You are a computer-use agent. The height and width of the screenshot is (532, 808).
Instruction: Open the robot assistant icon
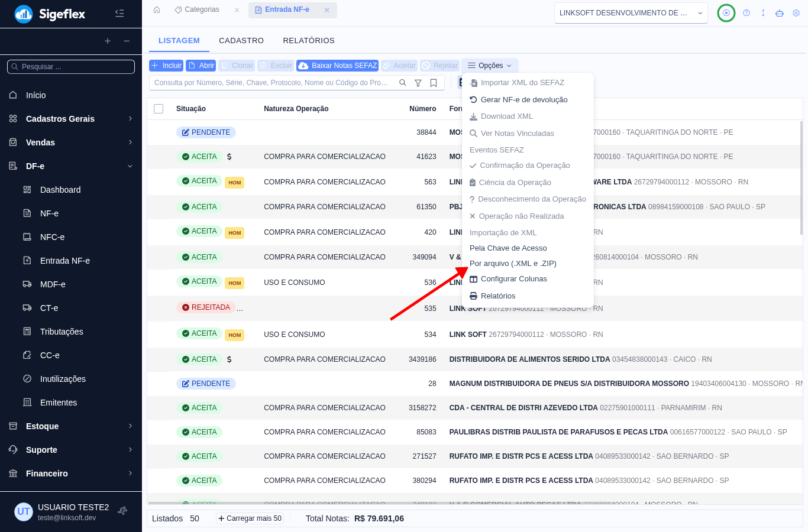pos(780,13)
